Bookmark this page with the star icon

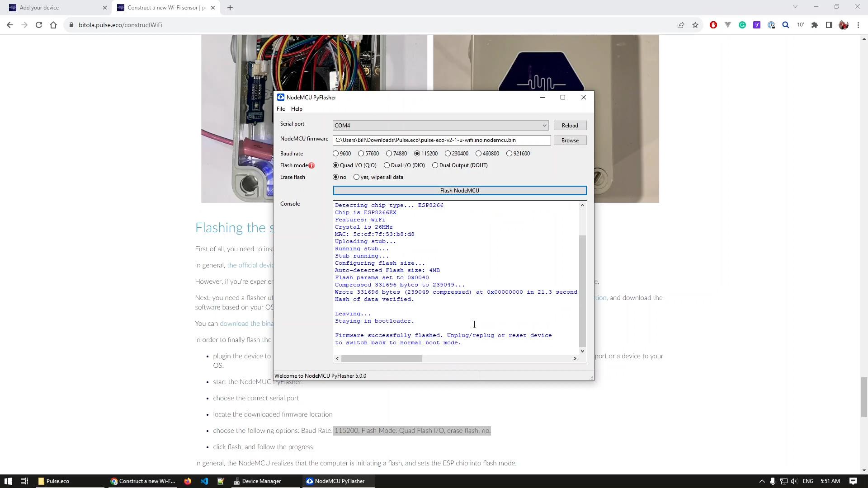click(695, 25)
